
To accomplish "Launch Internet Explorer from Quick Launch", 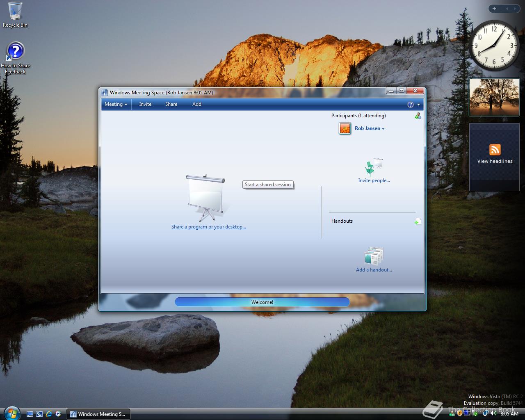I will click(x=49, y=414).
